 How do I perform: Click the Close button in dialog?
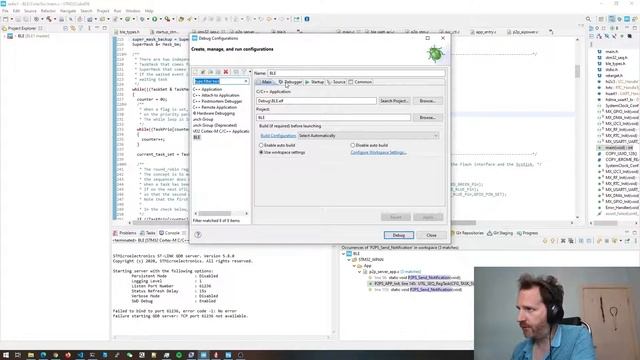(x=431, y=236)
